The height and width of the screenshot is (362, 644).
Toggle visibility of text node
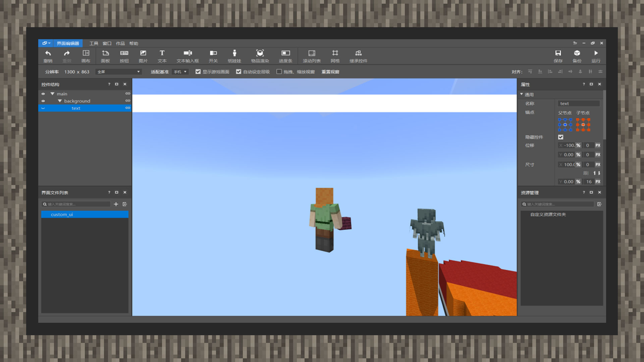(43, 108)
